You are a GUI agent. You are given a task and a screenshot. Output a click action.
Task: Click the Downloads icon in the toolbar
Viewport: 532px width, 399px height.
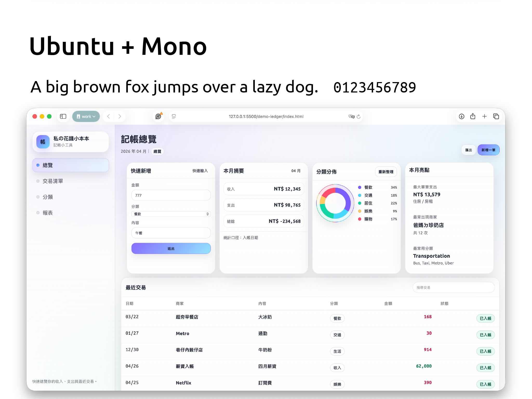[x=461, y=116]
